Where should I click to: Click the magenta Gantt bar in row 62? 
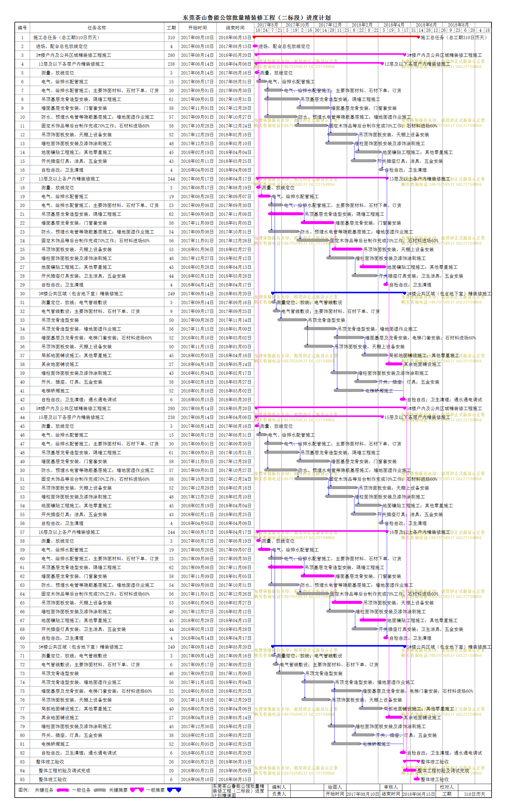tap(318, 576)
